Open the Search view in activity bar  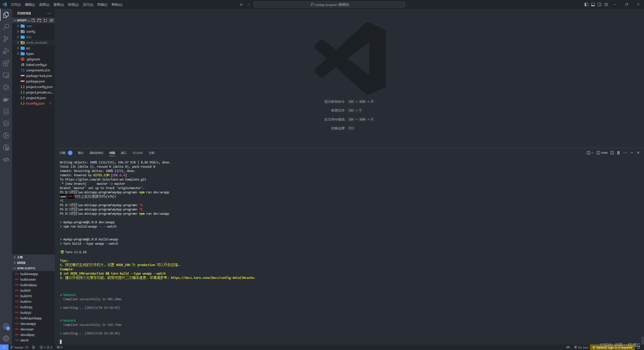coord(6,27)
